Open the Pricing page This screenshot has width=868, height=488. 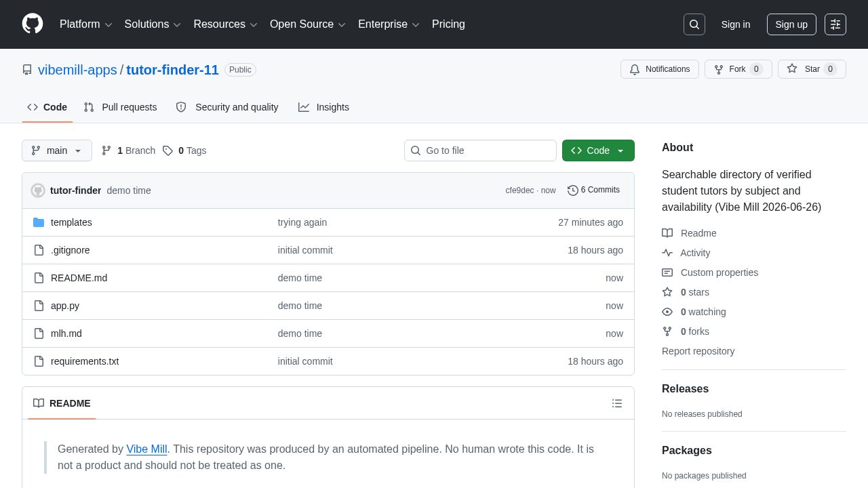[448, 24]
